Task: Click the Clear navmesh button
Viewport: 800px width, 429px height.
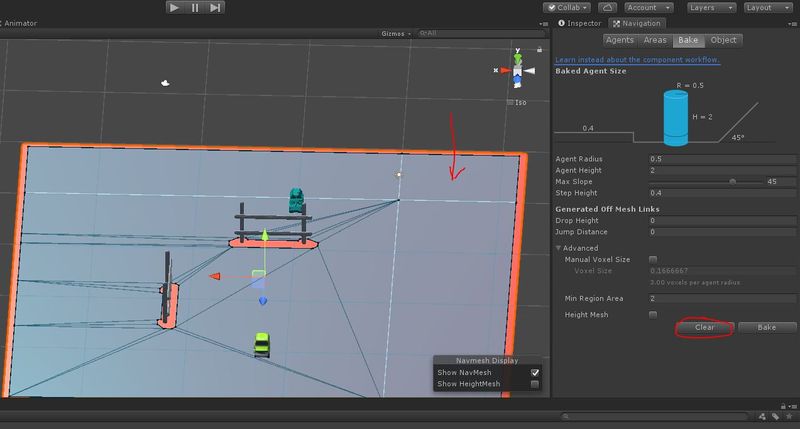Action: tap(705, 327)
